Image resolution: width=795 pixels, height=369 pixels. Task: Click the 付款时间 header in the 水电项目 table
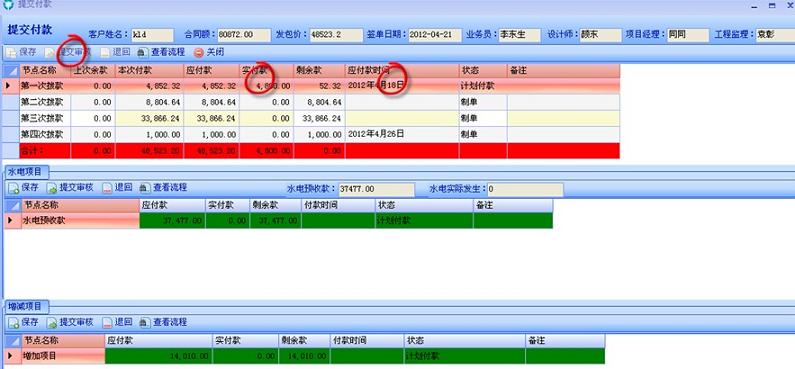(x=338, y=205)
